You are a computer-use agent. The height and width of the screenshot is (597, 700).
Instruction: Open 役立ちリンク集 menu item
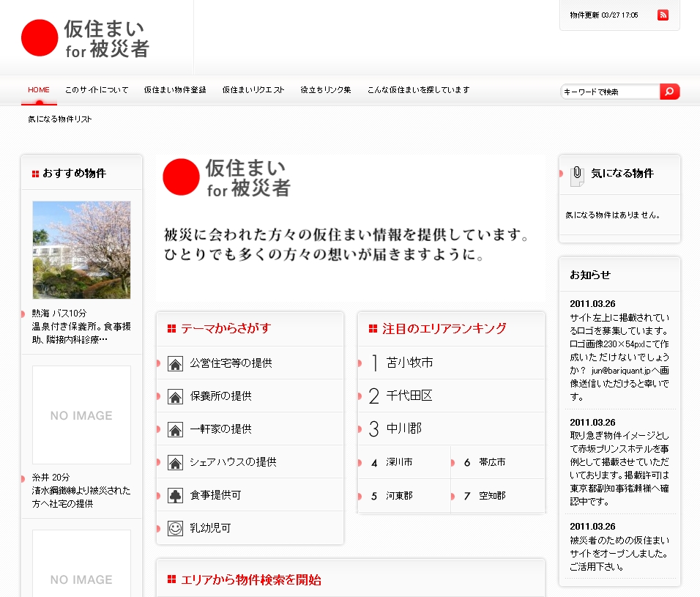tap(326, 90)
